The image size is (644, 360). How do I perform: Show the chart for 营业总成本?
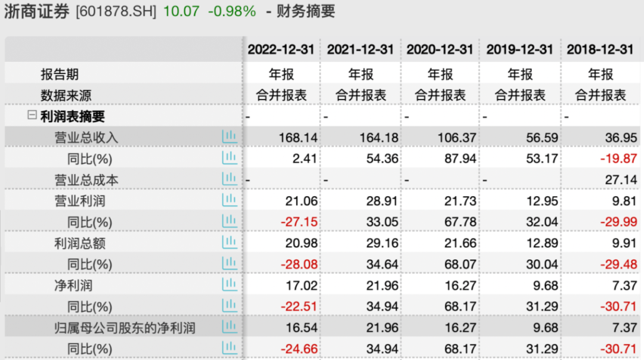[230, 179]
